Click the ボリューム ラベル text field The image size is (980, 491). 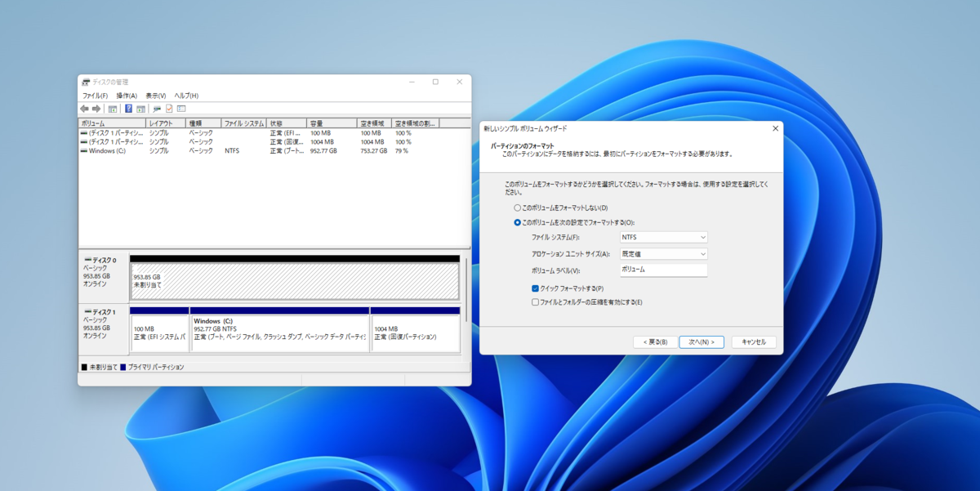coord(663,270)
